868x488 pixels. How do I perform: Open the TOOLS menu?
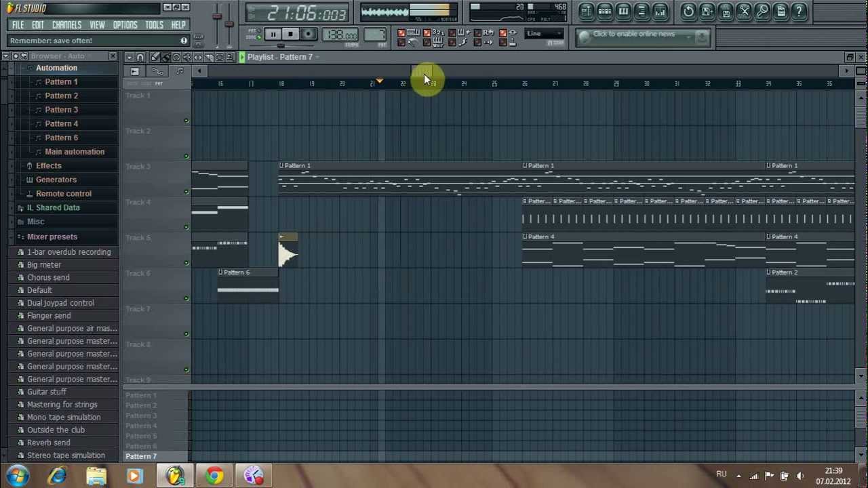click(154, 25)
